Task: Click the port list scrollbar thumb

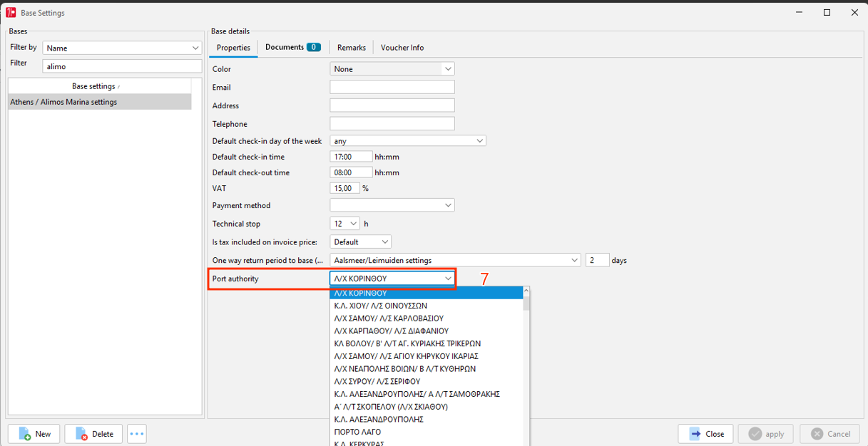Action: (x=526, y=304)
